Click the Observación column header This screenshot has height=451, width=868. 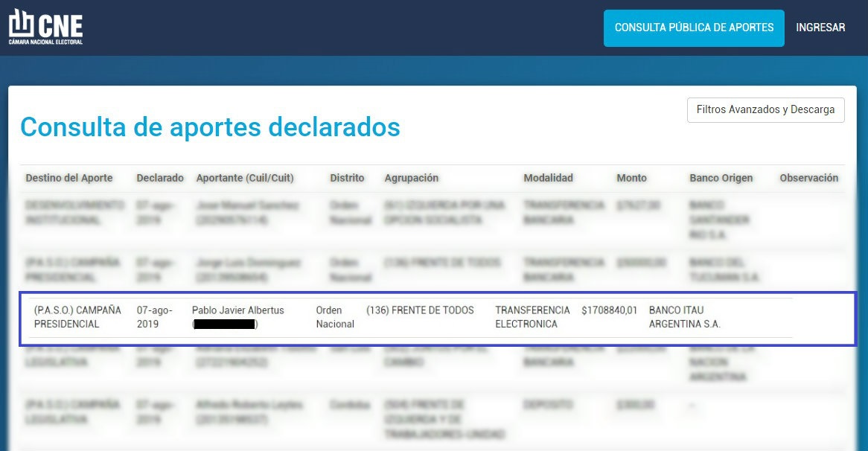point(808,178)
